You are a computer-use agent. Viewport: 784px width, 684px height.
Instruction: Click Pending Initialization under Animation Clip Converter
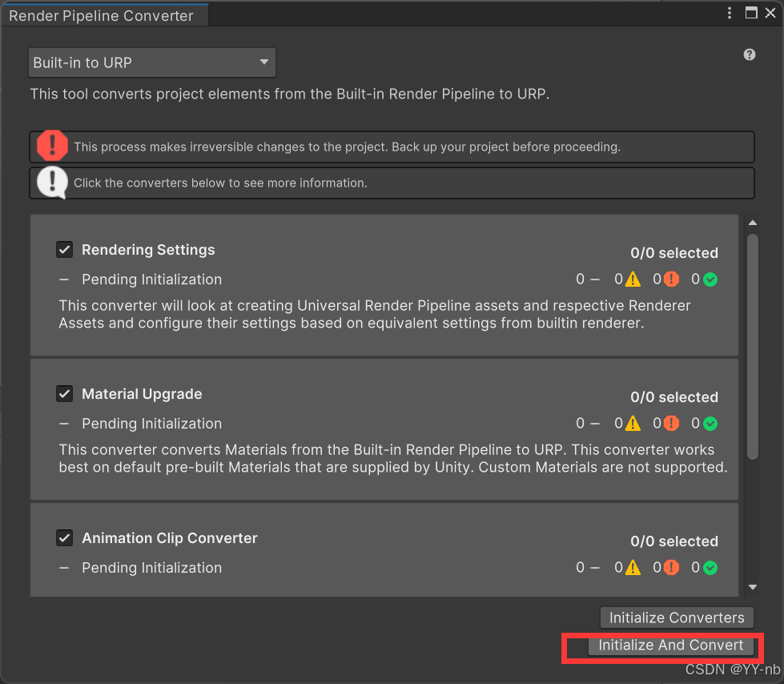point(151,568)
